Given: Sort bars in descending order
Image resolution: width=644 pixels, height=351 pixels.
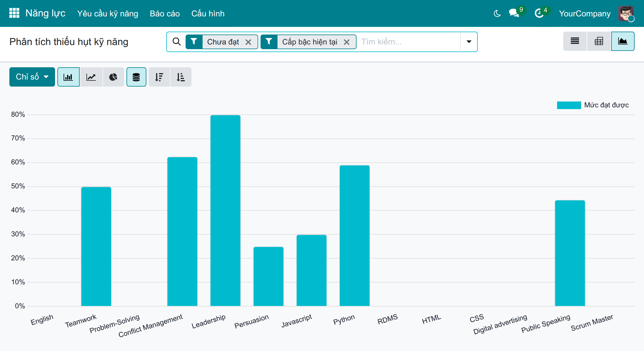Looking at the screenshot, I should [159, 77].
